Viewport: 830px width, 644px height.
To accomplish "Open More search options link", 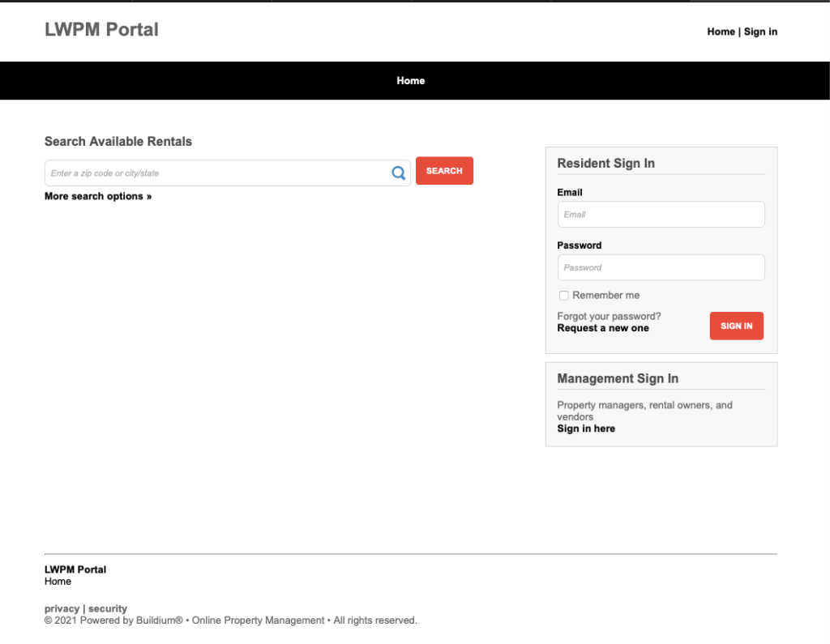I will pos(98,196).
